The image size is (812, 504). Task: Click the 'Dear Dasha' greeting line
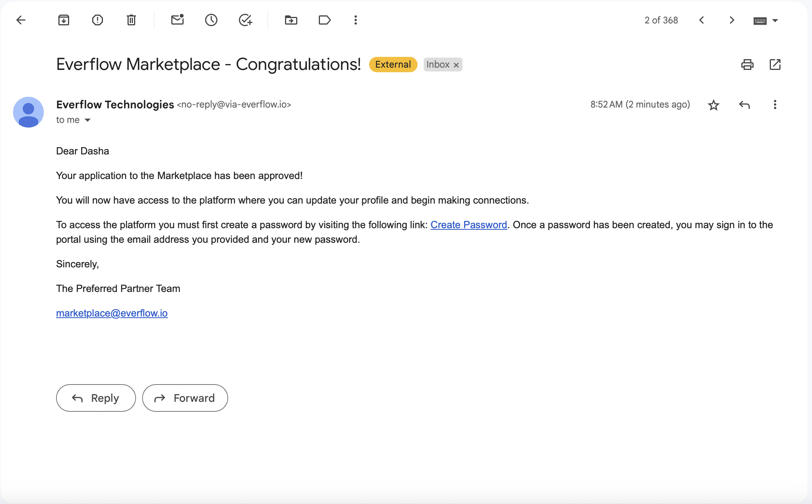[83, 151]
